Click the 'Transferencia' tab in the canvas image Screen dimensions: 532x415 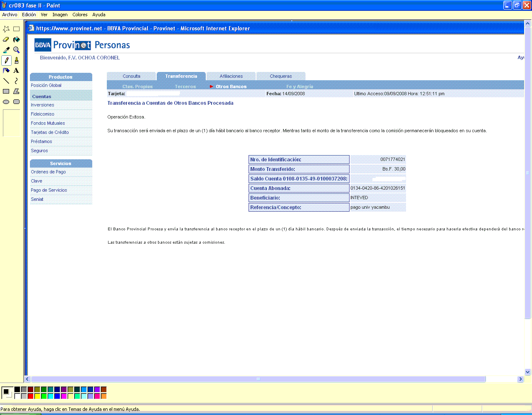click(x=181, y=76)
